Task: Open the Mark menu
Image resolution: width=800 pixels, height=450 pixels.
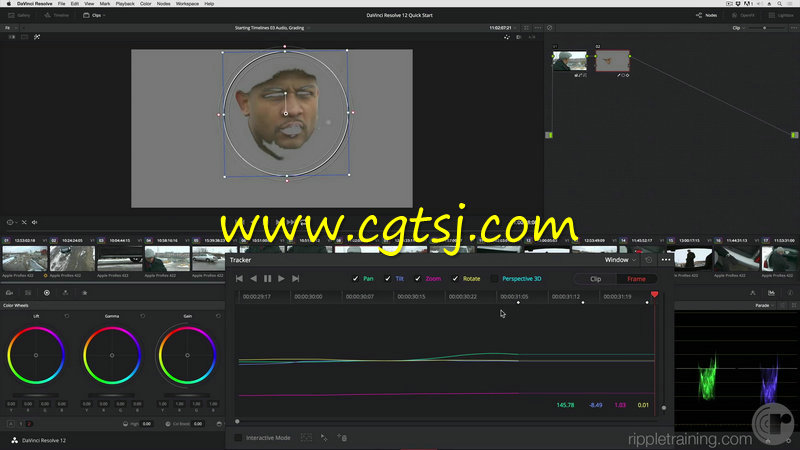Action: click(x=105, y=4)
